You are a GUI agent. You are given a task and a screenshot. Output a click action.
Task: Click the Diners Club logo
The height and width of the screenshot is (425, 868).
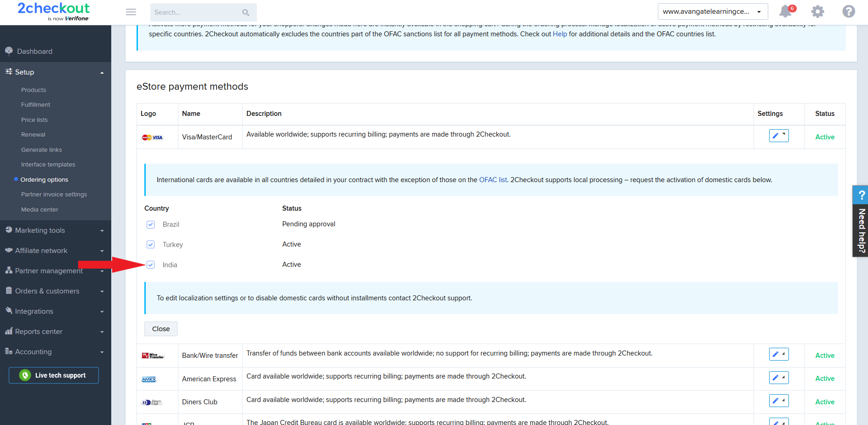click(x=152, y=402)
